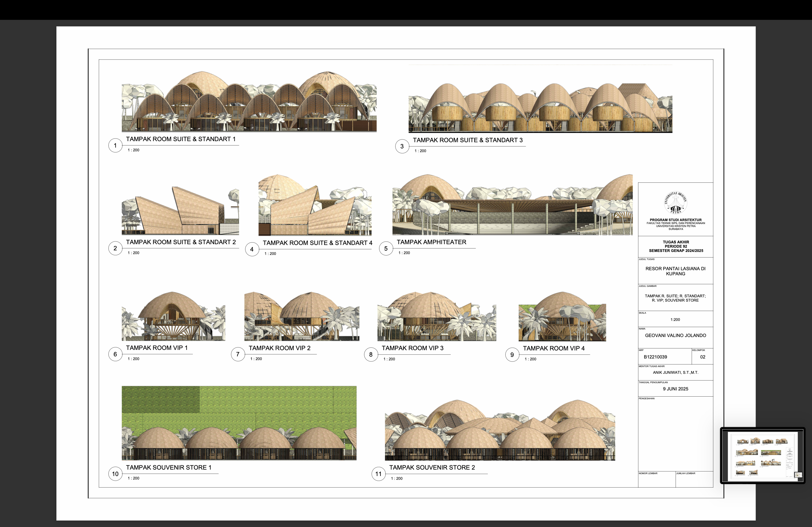Click the TAMPAK SOUVENIR STORE 1 title

[169, 468]
